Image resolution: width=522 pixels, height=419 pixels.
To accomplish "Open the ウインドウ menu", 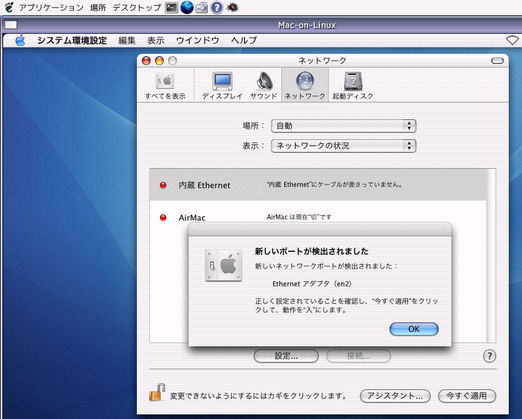I will [197, 41].
